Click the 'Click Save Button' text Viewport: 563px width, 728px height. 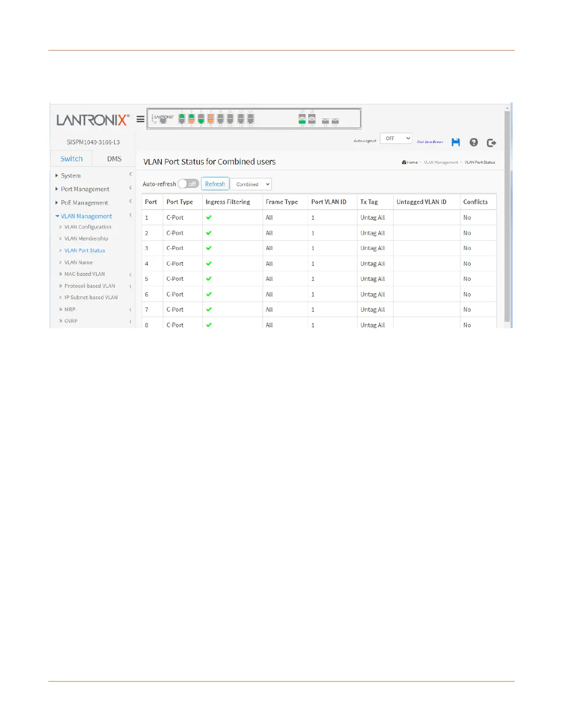tap(430, 142)
